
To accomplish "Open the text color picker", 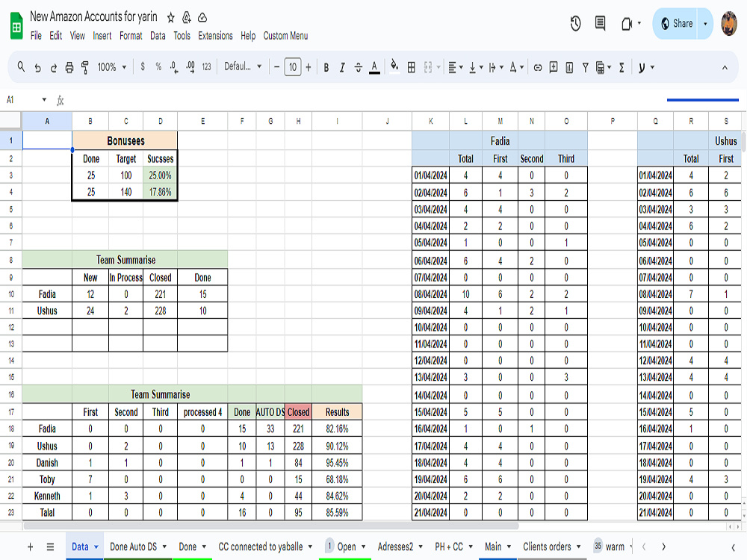I will [374, 68].
